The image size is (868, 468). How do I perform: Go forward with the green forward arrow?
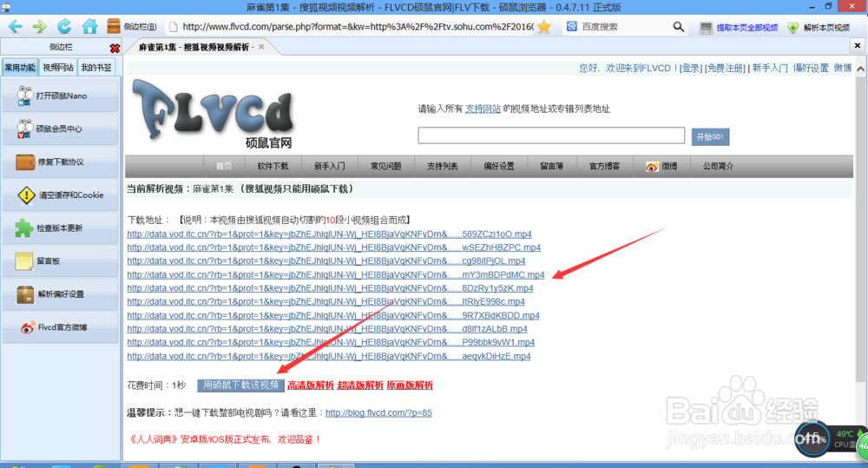pos(39,27)
